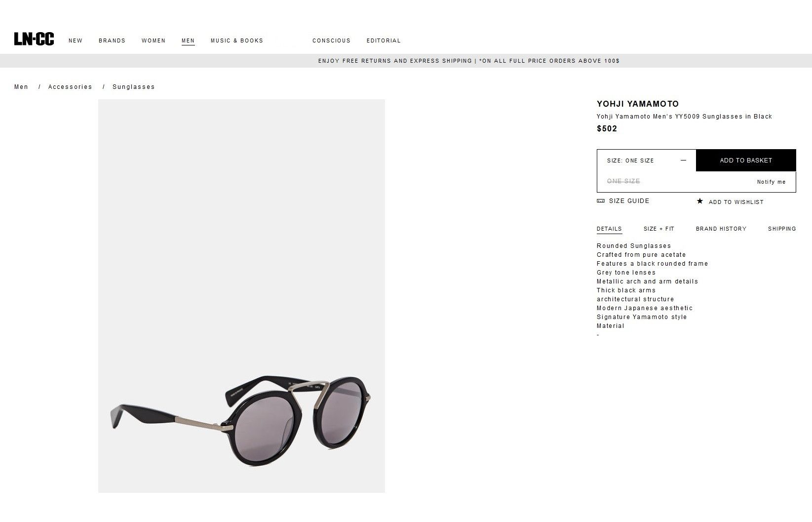Open the BRANDS menu
Image resolution: width=812 pixels, height=522 pixels.
tap(112, 40)
